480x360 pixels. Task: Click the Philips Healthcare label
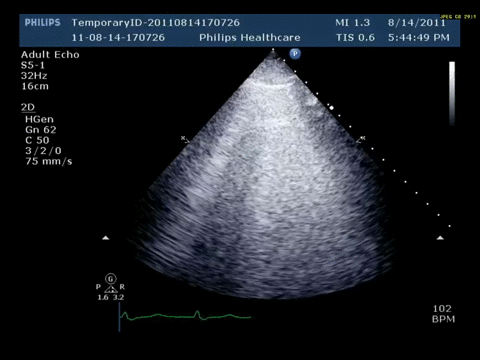pos(250,37)
